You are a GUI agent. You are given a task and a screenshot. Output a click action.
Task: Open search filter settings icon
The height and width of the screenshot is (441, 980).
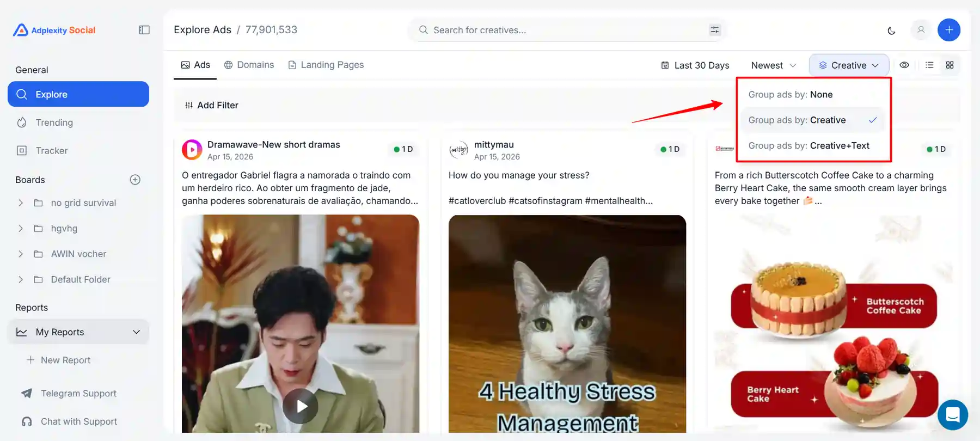pyautogui.click(x=714, y=30)
